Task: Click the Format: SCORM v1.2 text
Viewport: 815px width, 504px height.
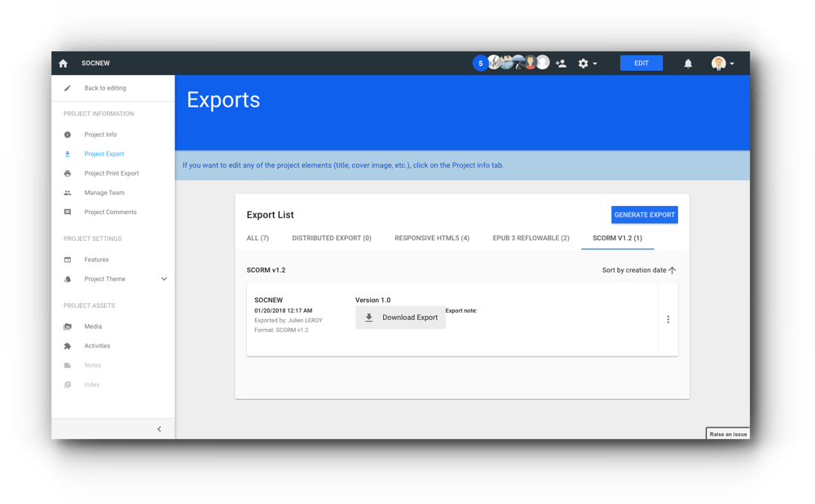Action: (x=281, y=330)
